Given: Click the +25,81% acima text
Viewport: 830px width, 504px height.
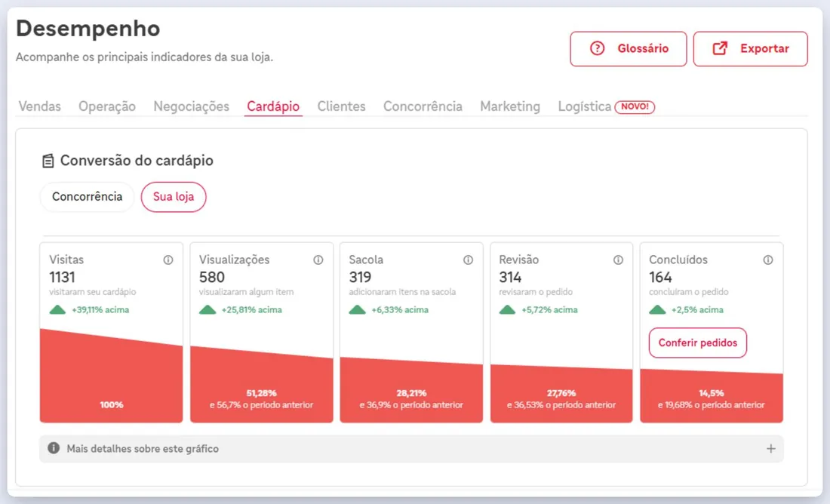Looking at the screenshot, I should 251,310.
